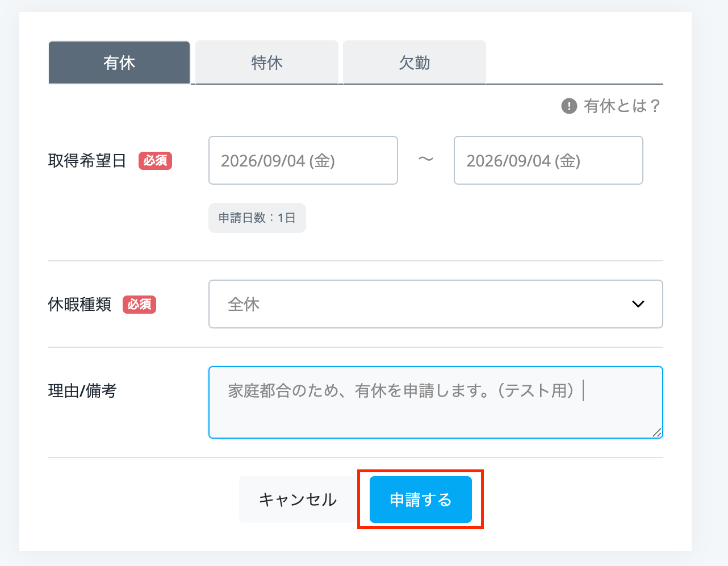
Task: Click the 申請日数：1日 badge
Action: click(257, 218)
